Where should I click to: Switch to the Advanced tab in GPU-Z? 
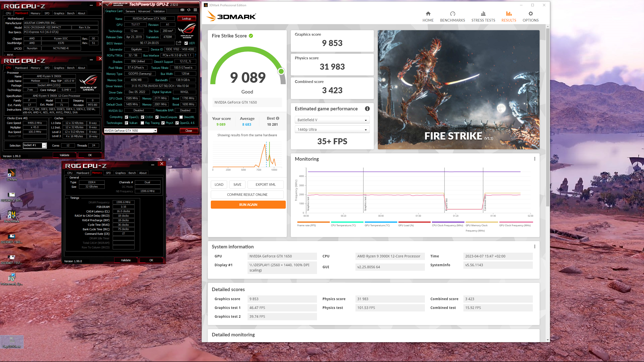144,11
